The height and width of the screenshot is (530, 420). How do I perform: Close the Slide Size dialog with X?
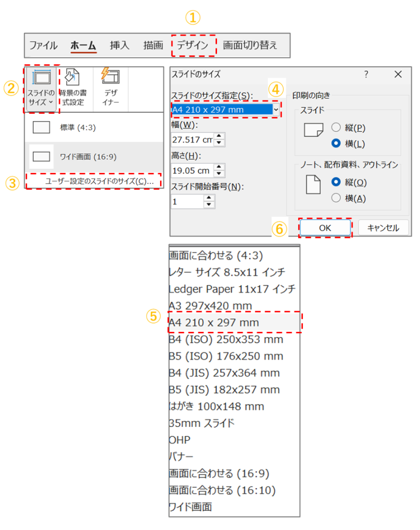(398, 75)
